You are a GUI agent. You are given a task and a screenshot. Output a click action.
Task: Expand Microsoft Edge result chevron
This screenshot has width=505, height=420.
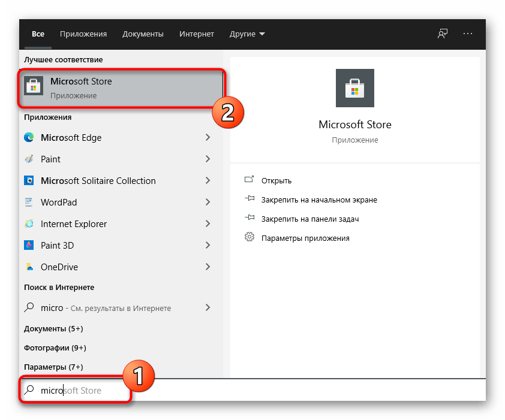pyautogui.click(x=208, y=138)
